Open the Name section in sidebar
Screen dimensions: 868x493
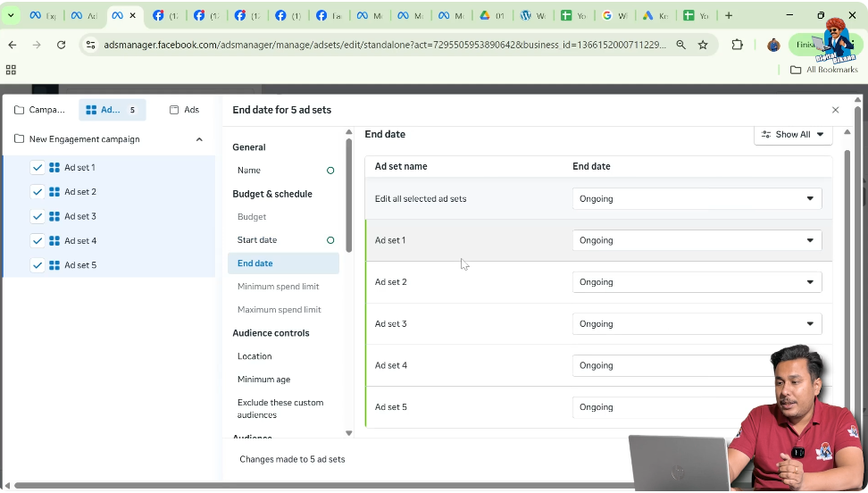[283, 170]
